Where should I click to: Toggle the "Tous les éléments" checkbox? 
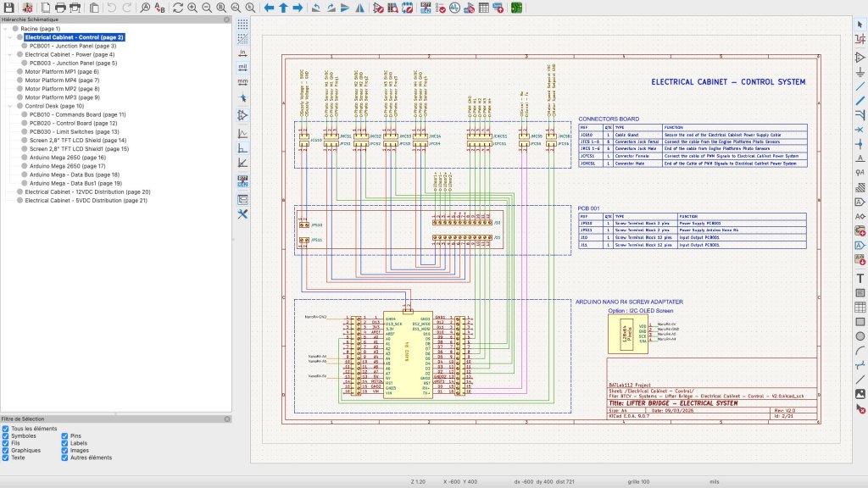pos(7,430)
